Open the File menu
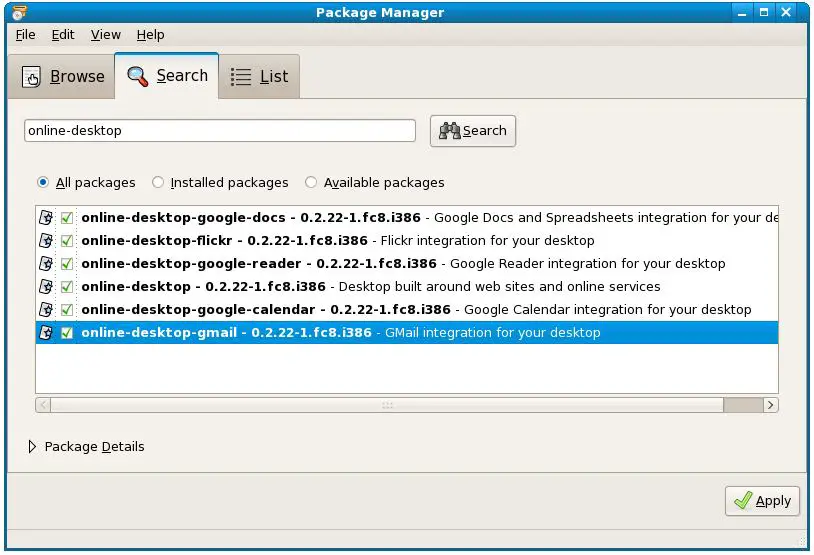 (x=25, y=35)
